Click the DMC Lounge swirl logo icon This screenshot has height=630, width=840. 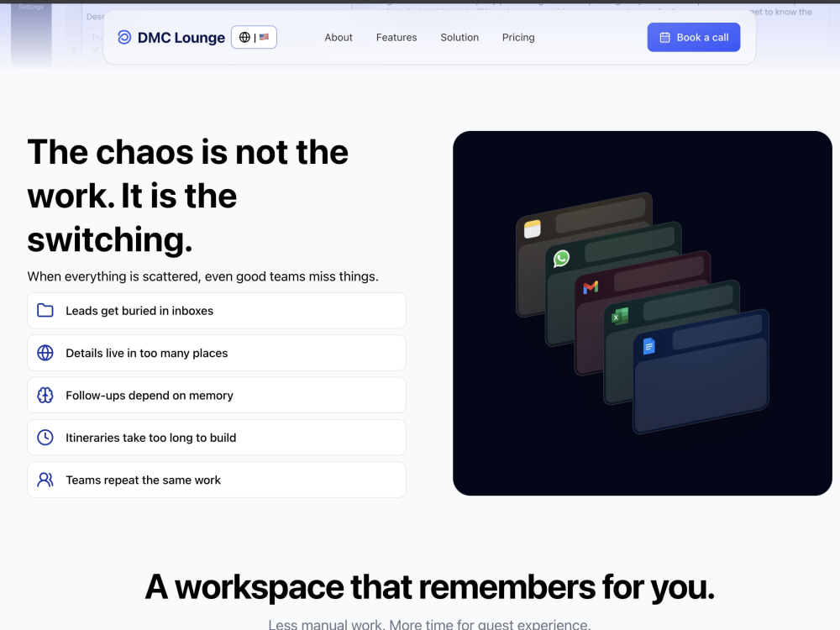[x=124, y=37]
